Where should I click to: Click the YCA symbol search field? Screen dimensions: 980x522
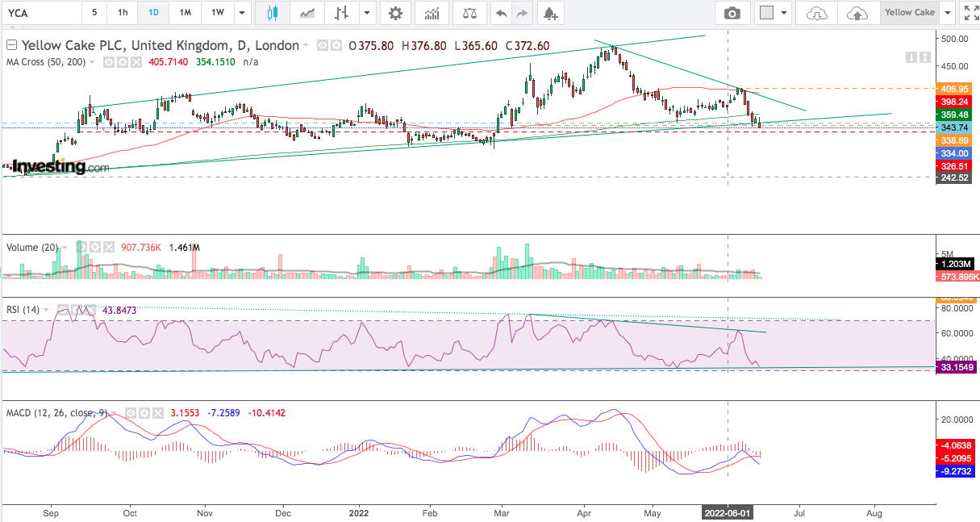[x=41, y=13]
